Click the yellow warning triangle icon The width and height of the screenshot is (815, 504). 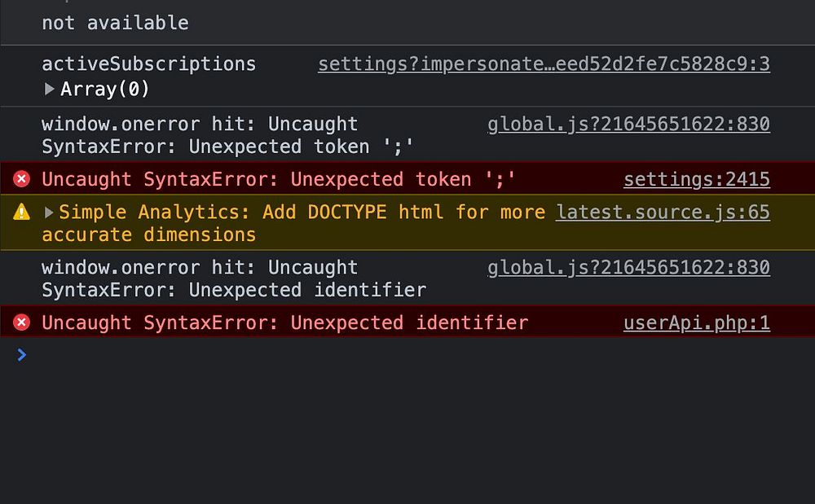click(x=22, y=213)
